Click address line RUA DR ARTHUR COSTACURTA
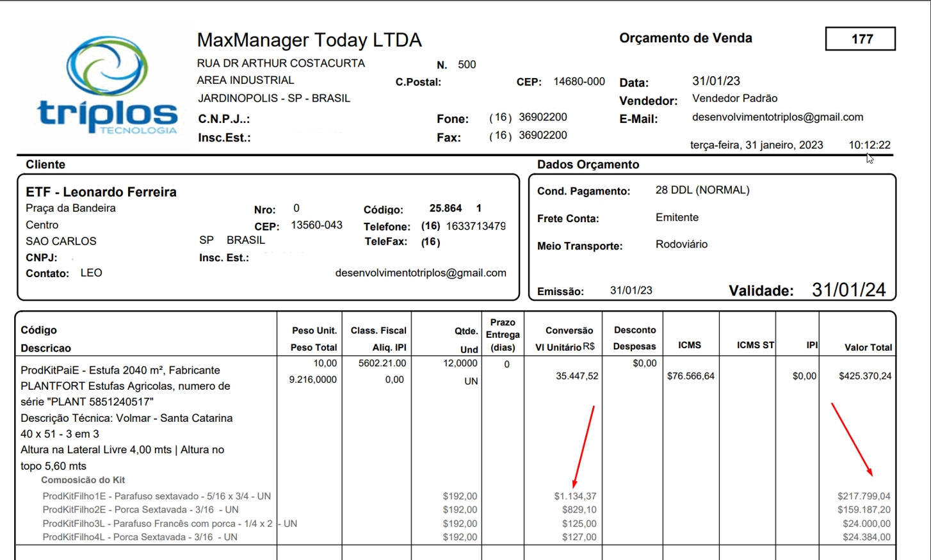Image resolution: width=931 pixels, height=560 pixels. click(281, 63)
